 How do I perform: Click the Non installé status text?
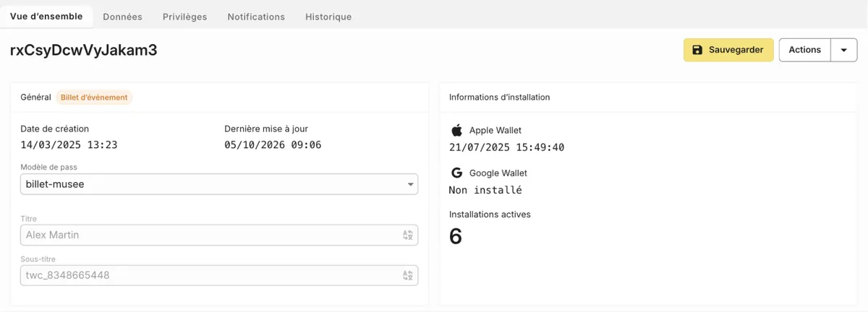[x=485, y=190]
